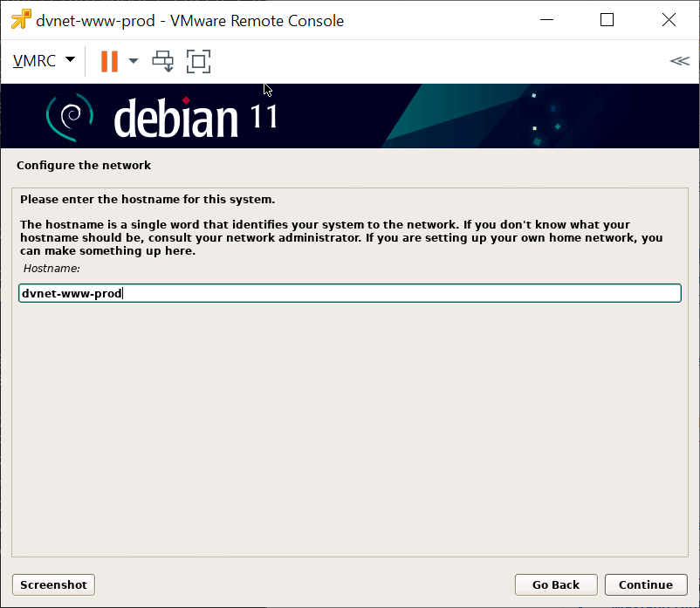The height and width of the screenshot is (608, 700).
Task: Pause the virtual machine
Action: [x=109, y=61]
